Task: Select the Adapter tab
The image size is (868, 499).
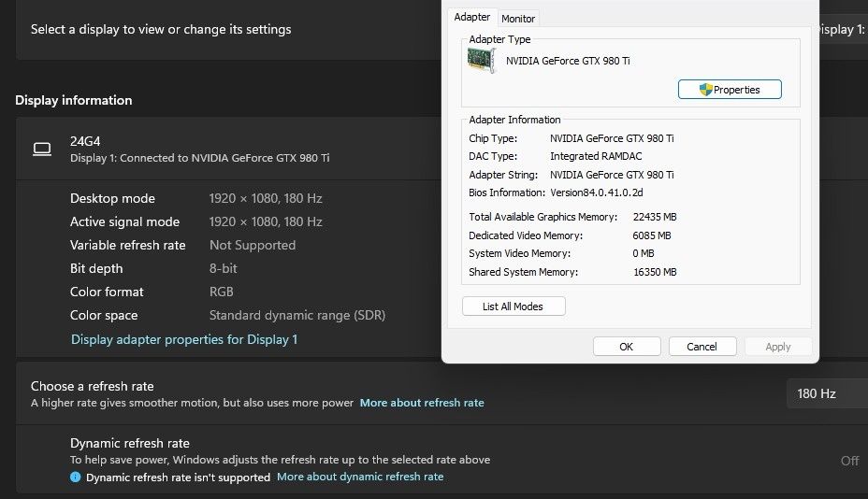Action: [471, 17]
